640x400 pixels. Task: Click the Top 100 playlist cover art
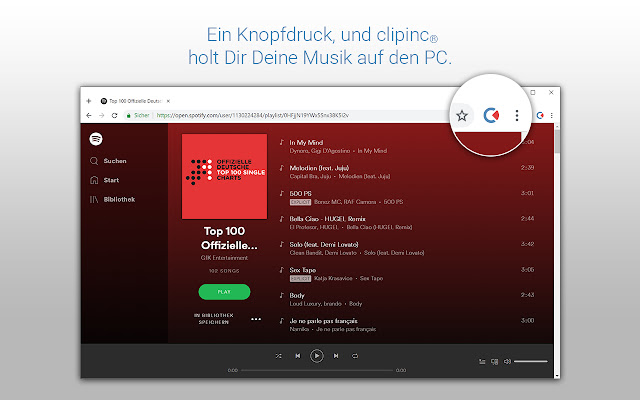(x=224, y=176)
